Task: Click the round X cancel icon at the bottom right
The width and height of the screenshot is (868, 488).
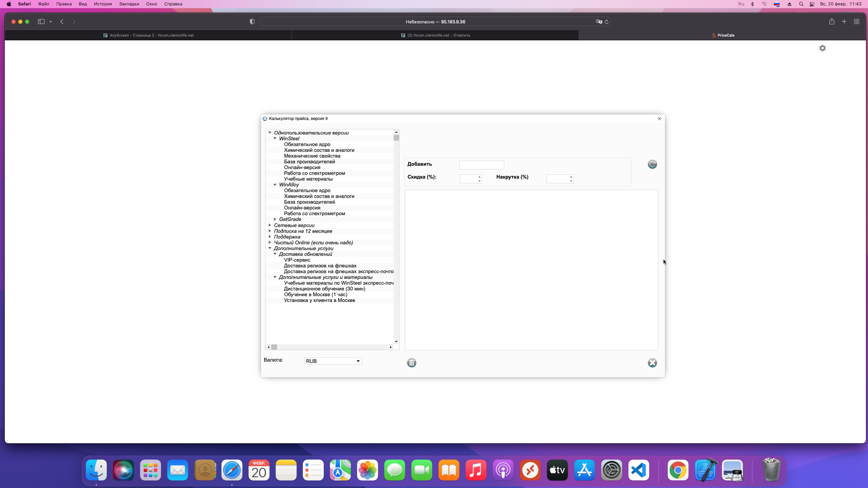Action: click(652, 363)
